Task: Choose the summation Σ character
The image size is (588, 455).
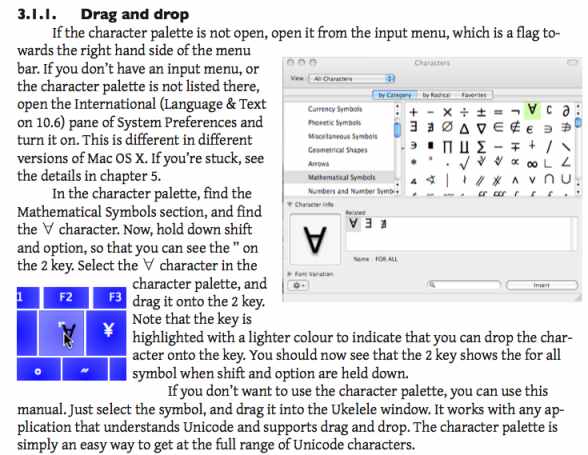Action: [x=481, y=147]
